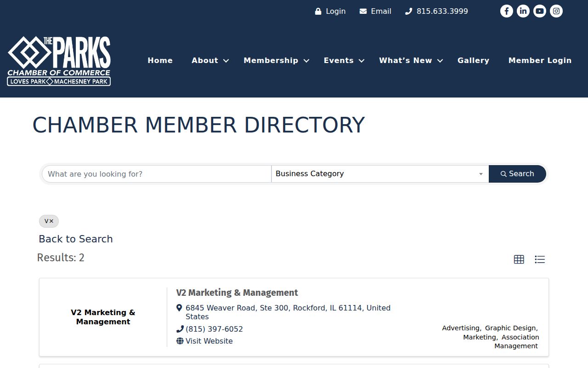588x368 pixels.
Task: Click The Parks Chamber of Commerce logo
Action: [x=59, y=61]
